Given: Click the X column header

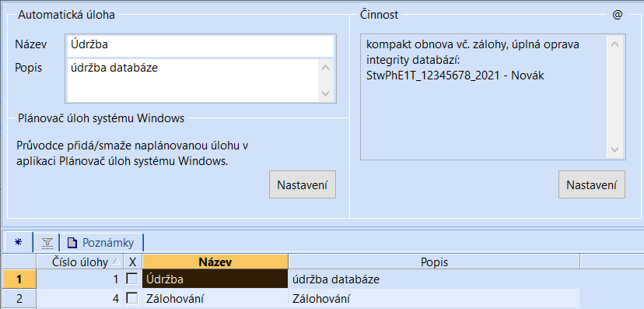Looking at the screenshot, I should coord(132,262).
